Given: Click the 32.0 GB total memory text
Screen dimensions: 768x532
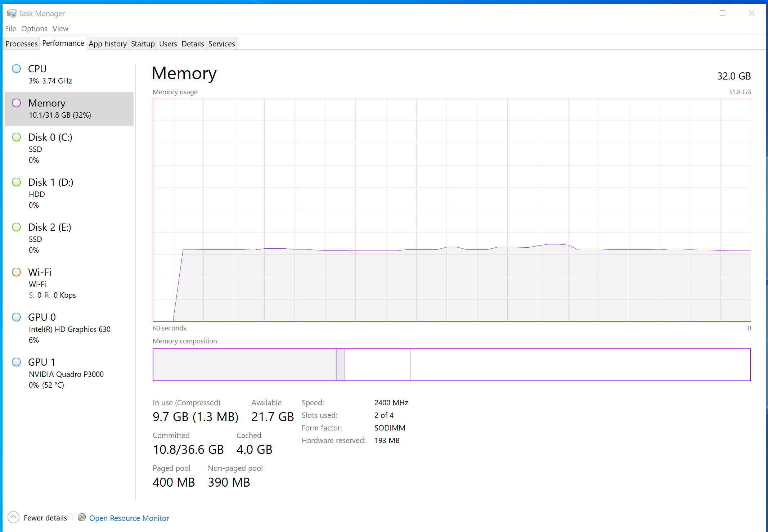Looking at the screenshot, I should [734, 76].
